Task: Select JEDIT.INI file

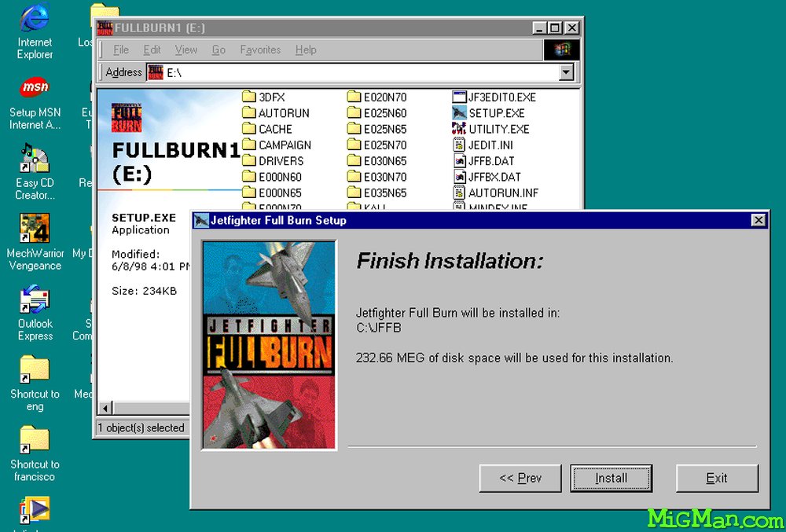Action: [483, 145]
